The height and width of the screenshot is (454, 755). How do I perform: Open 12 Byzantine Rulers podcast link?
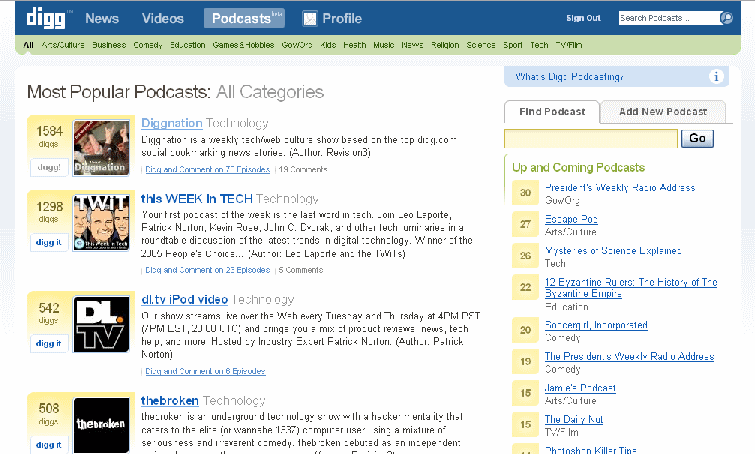coord(631,288)
